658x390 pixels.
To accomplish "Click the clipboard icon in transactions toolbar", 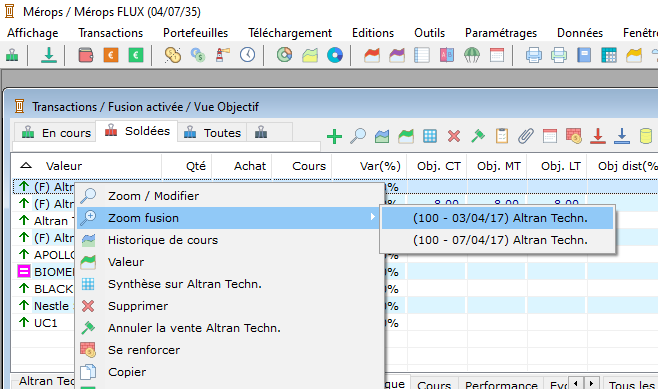I will tap(502, 136).
